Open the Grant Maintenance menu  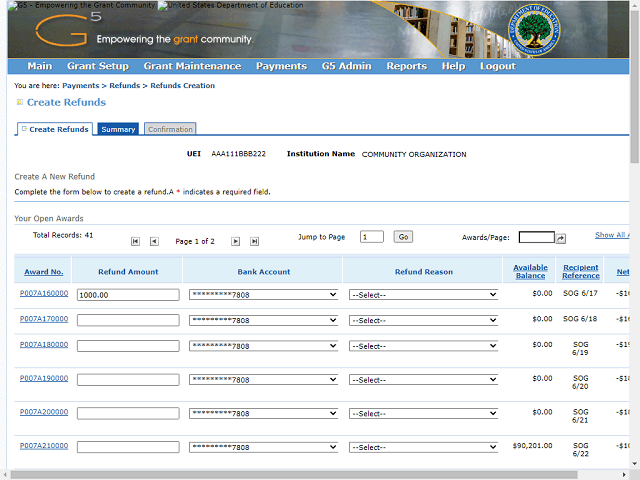point(192,66)
